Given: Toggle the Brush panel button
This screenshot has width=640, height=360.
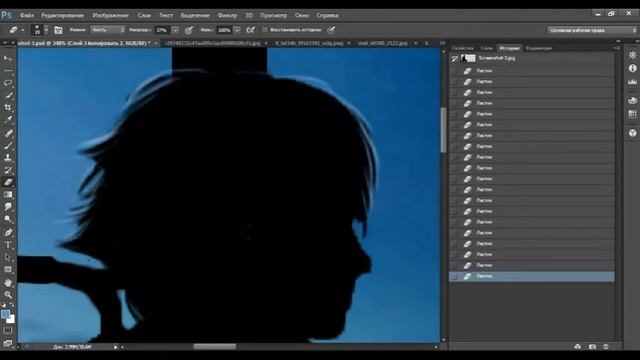Looking at the screenshot, I should pyautogui.click(x=58, y=30).
